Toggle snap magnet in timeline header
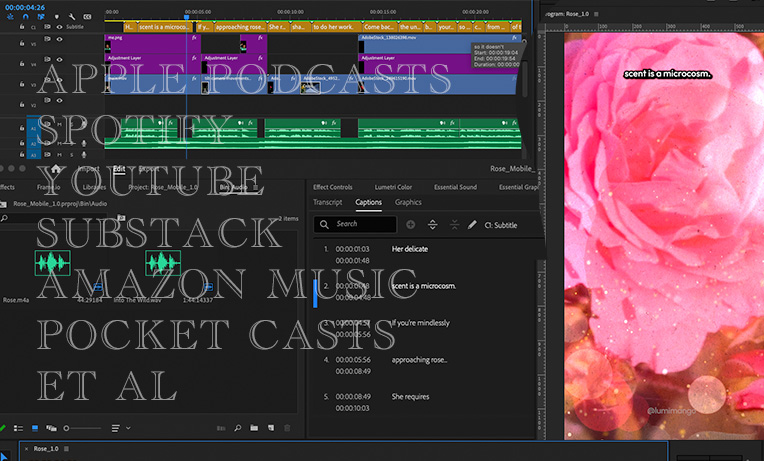 (x=26, y=17)
